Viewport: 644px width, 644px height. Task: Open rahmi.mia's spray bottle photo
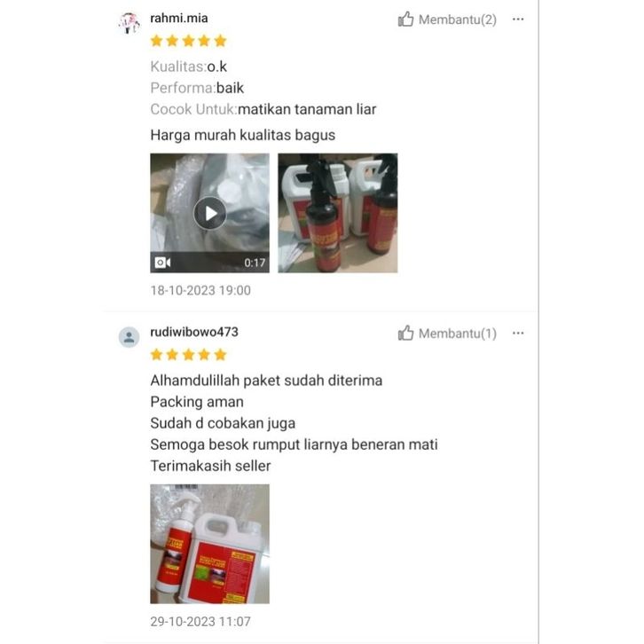pyautogui.click(x=338, y=213)
